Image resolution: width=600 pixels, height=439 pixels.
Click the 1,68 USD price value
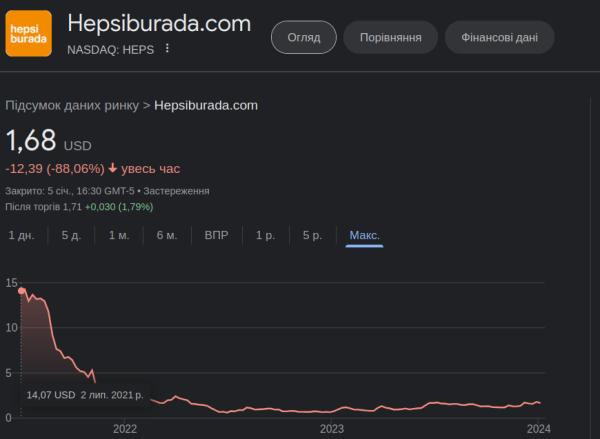click(x=48, y=140)
